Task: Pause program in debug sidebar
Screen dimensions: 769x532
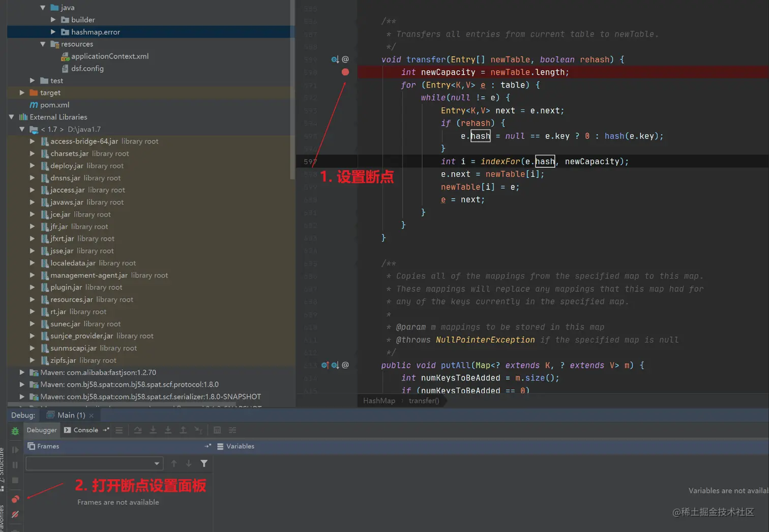Action: coord(15,465)
